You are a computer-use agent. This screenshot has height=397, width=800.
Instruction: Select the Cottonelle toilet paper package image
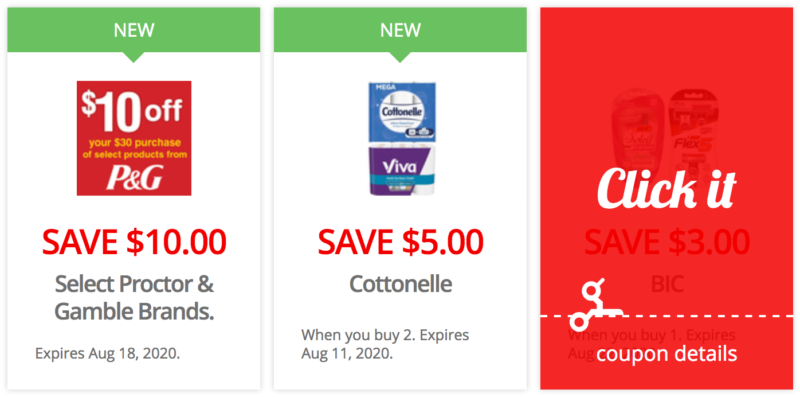point(402,112)
